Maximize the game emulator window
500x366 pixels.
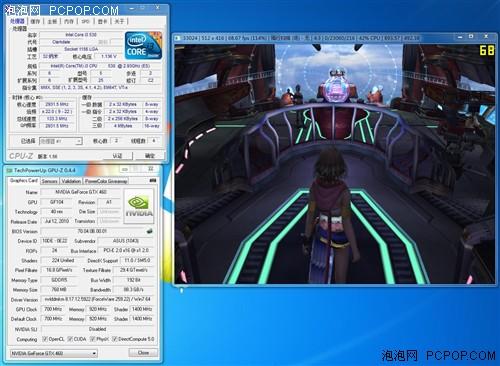[x=471, y=36]
